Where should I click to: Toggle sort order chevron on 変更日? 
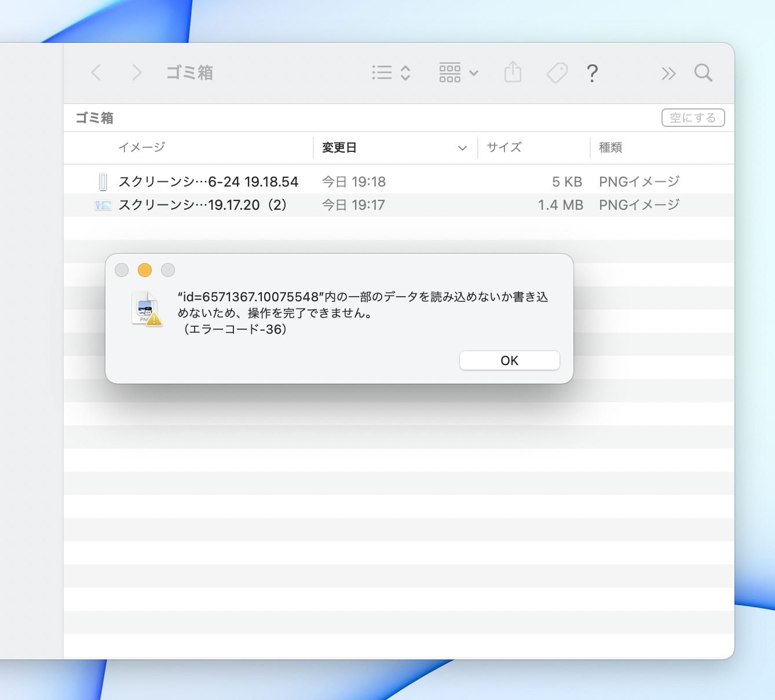click(x=462, y=148)
